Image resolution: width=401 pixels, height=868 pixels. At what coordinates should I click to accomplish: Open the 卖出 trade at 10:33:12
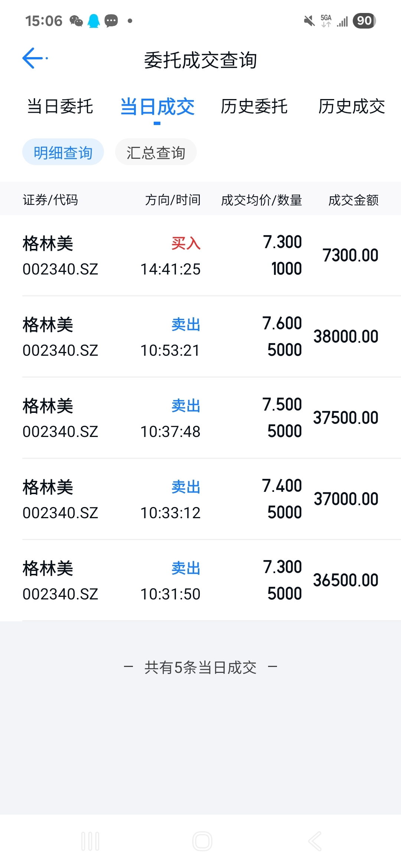tap(200, 499)
